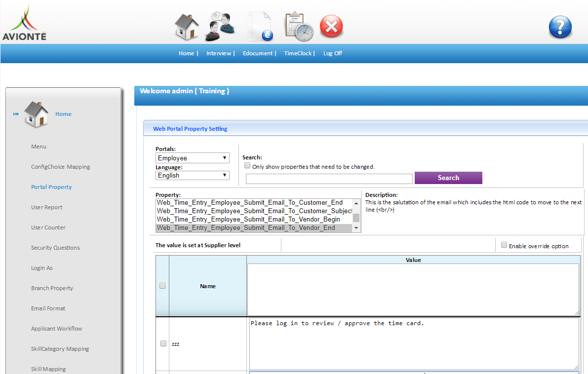588x374 pixels.
Task: Click Property list scroll up arrow
Action: point(356,203)
